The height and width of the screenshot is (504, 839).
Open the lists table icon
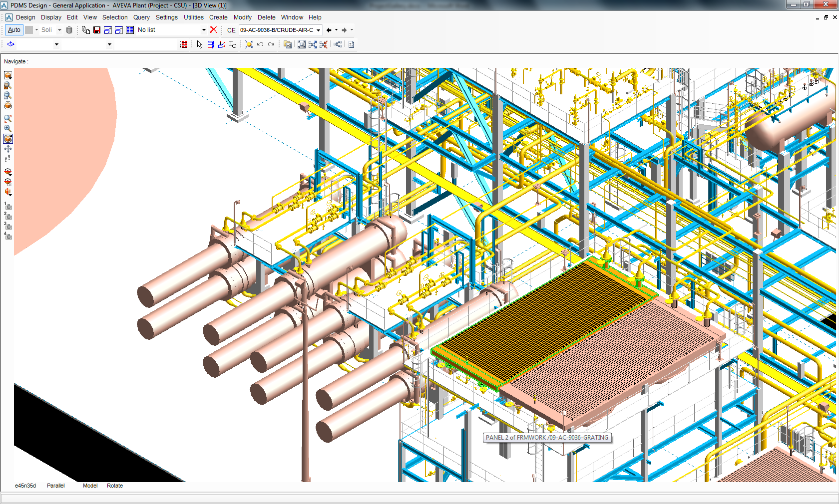point(130,30)
